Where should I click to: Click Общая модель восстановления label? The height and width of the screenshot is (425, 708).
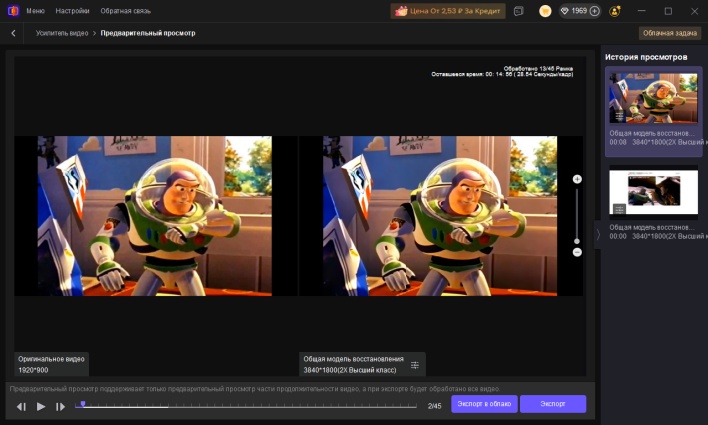354,359
